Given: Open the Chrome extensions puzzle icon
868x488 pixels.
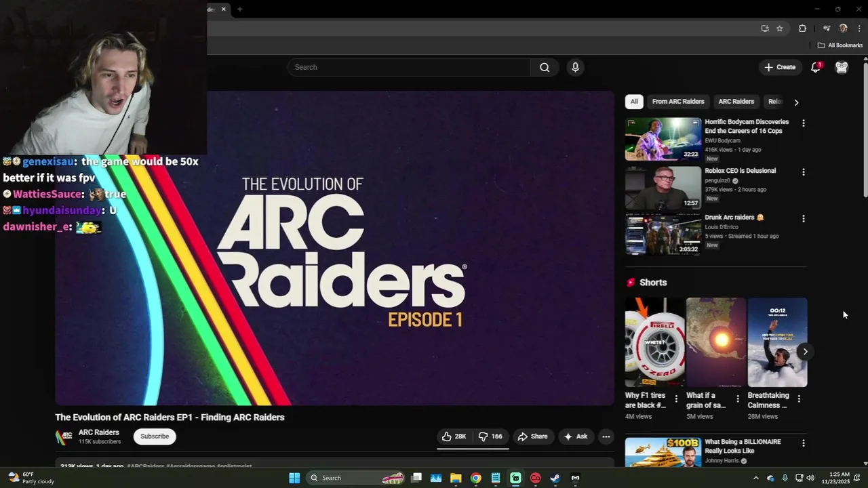Looking at the screenshot, I should point(802,28).
